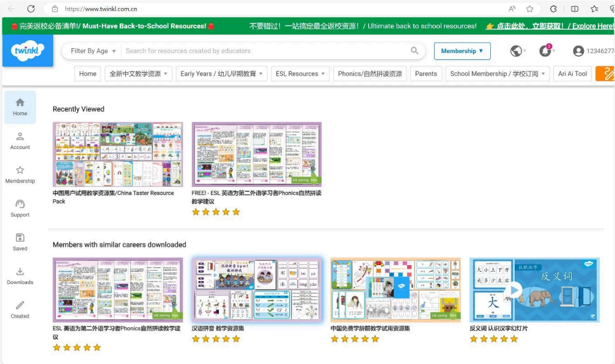Open Downloads in the sidebar
This screenshot has height=364, width=615.
pyautogui.click(x=20, y=276)
